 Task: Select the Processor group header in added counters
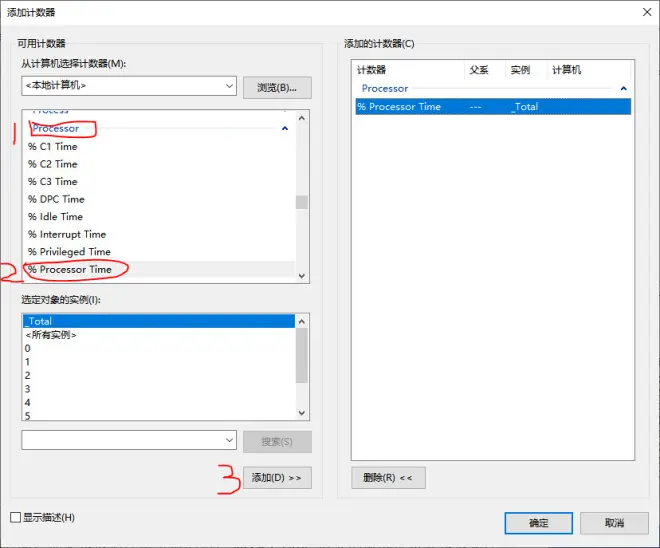pos(385,88)
